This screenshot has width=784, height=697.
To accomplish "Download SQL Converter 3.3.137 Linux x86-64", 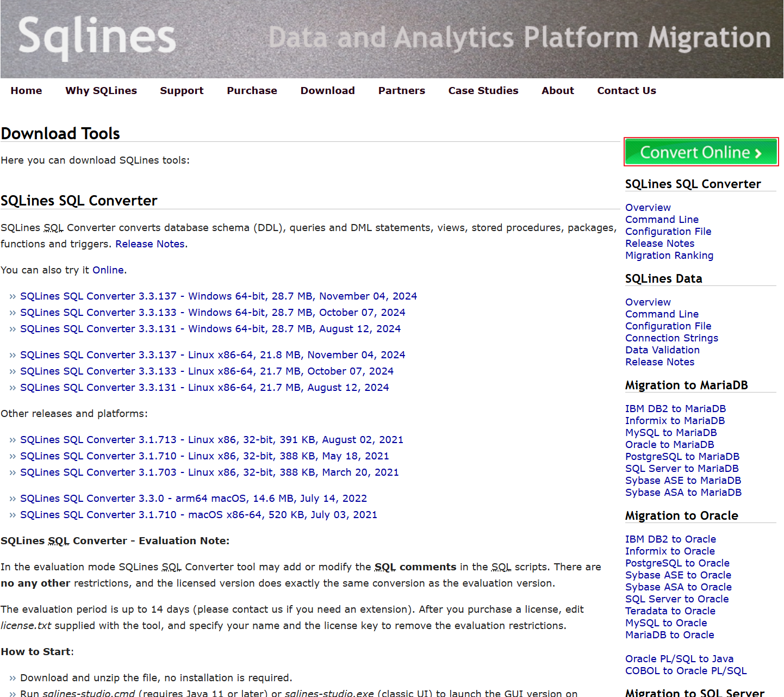I will tap(213, 355).
